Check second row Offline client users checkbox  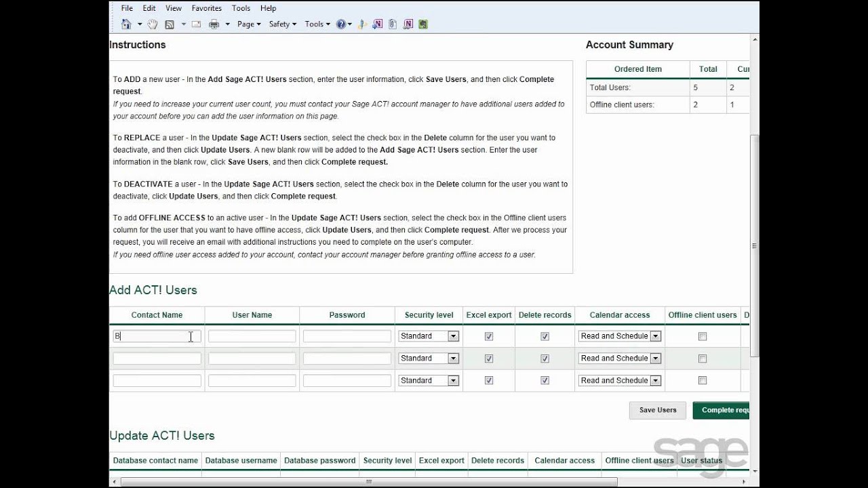[703, 359]
